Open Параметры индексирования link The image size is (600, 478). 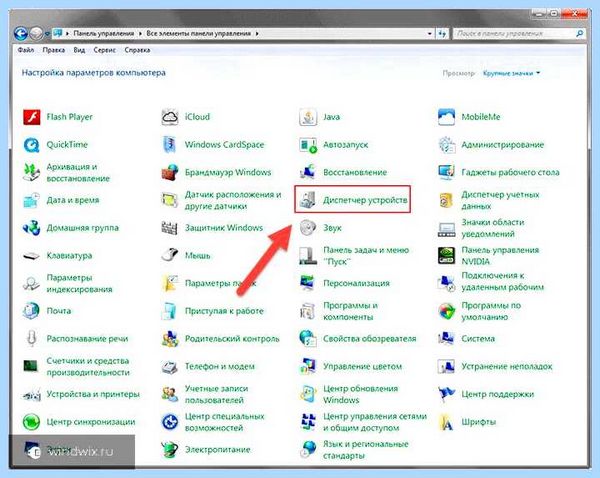click(x=79, y=283)
